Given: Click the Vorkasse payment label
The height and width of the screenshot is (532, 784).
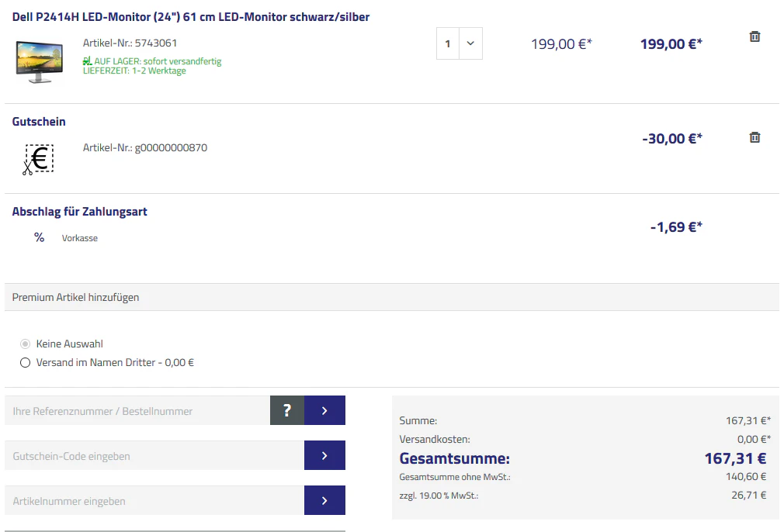Looking at the screenshot, I should pyautogui.click(x=79, y=238).
